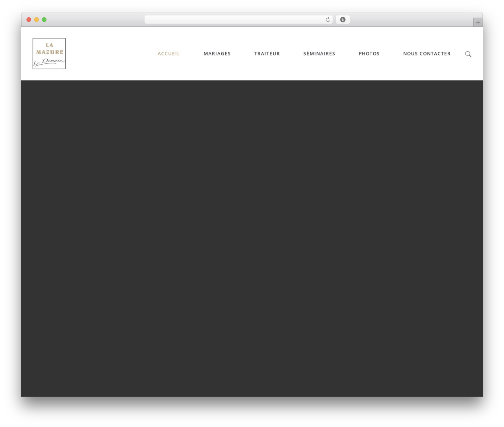This screenshot has height=427, width=504.
Task: Open the Nous Contacter page
Action: pyautogui.click(x=427, y=54)
